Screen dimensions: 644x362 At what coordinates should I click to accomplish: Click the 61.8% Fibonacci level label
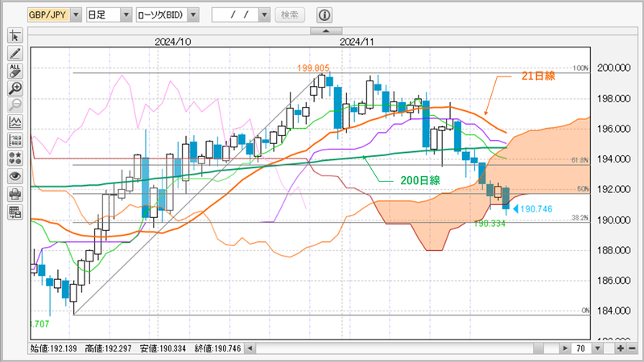tap(580, 160)
